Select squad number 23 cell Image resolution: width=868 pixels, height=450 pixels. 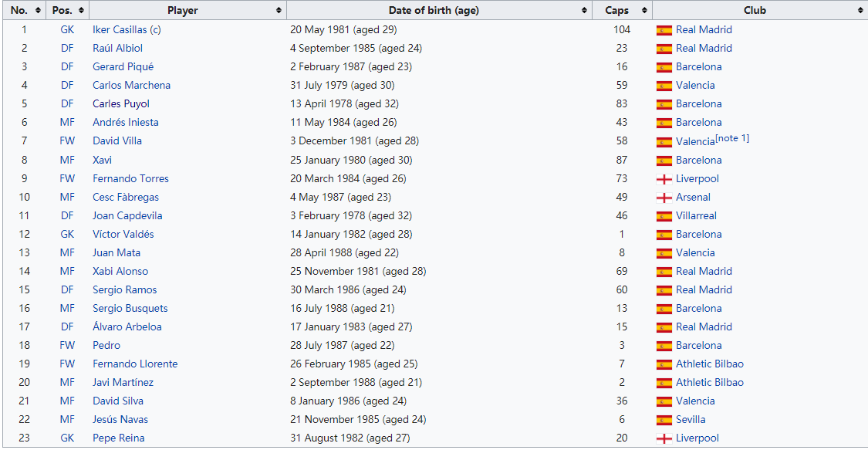pos(24,438)
